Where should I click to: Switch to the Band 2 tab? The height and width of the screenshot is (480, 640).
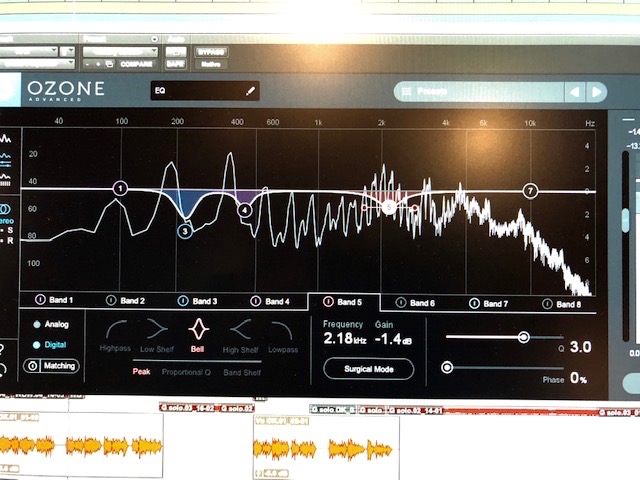click(x=125, y=300)
